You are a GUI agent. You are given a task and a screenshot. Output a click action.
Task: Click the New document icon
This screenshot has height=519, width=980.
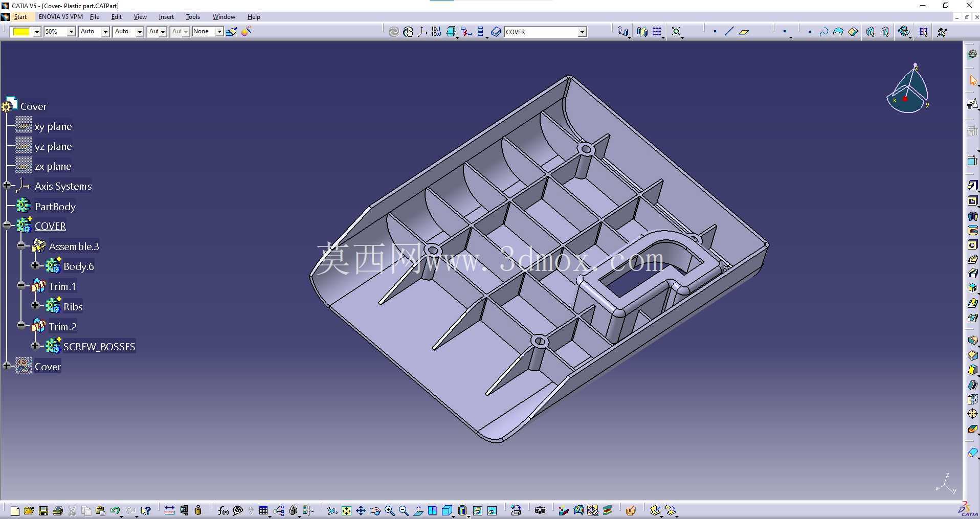click(15, 510)
